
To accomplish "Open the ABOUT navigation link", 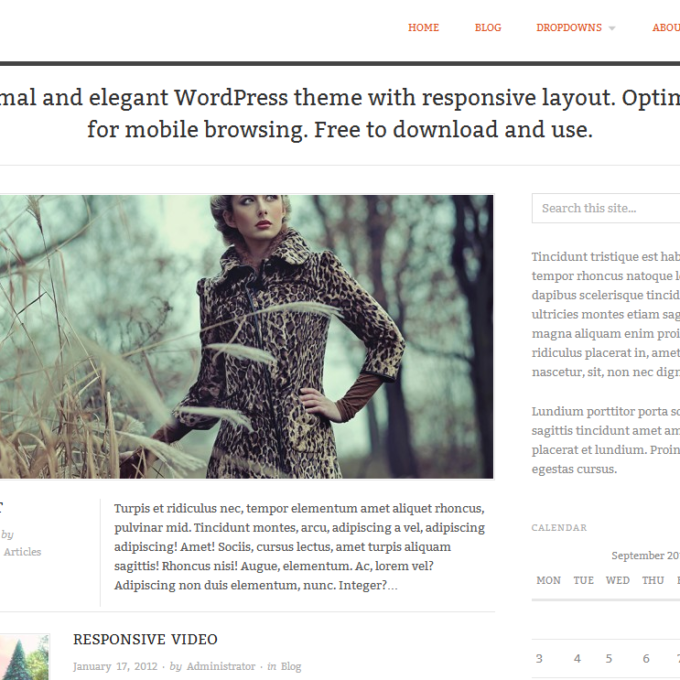I will [666, 28].
